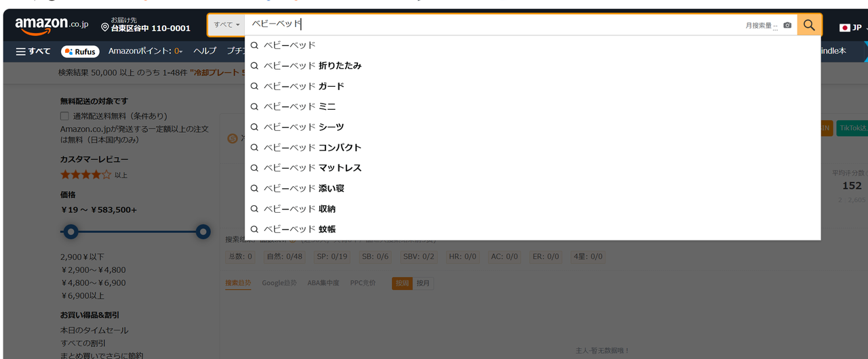Open the hamburger すべて menu
Image resolution: width=868 pixels, height=359 pixels.
click(x=33, y=51)
